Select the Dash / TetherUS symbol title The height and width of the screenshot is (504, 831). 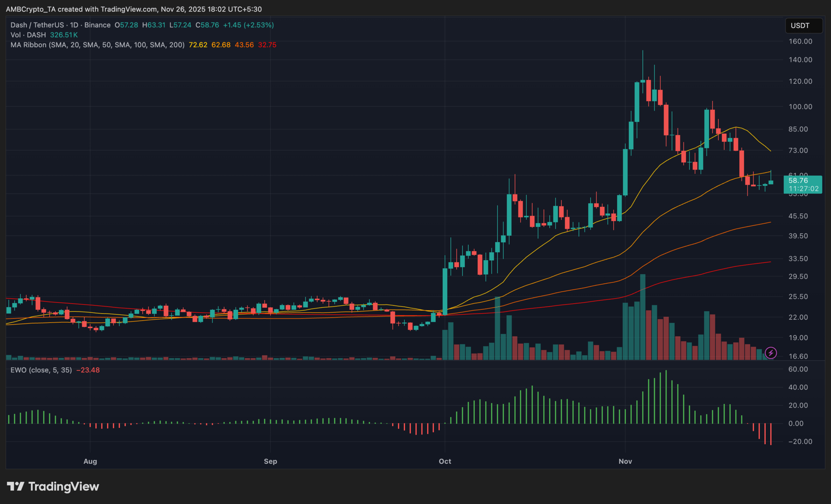[37, 25]
